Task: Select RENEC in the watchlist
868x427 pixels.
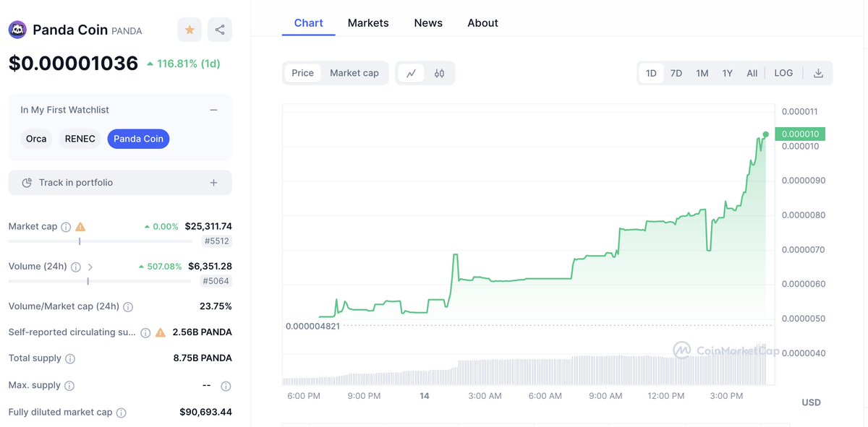Action: click(80, 138)
